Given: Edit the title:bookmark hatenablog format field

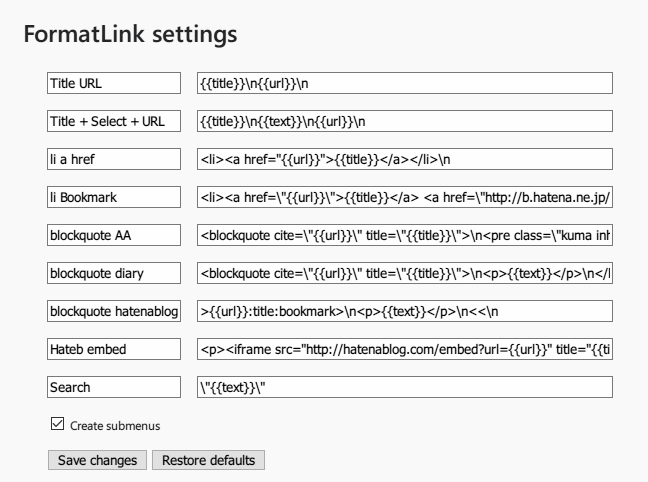Looking at the screenshot, I should point(405,311).
